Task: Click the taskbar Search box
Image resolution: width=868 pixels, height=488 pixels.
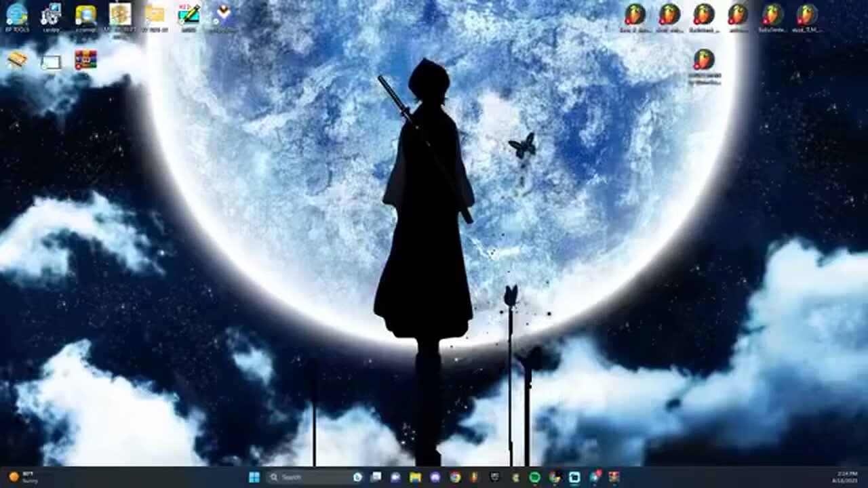Action: coord(315,477)
